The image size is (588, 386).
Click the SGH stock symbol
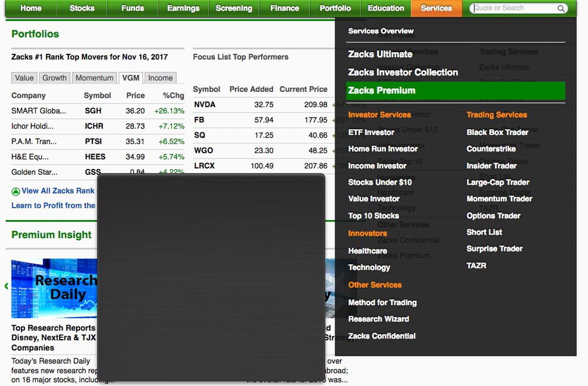coord(92,111)
